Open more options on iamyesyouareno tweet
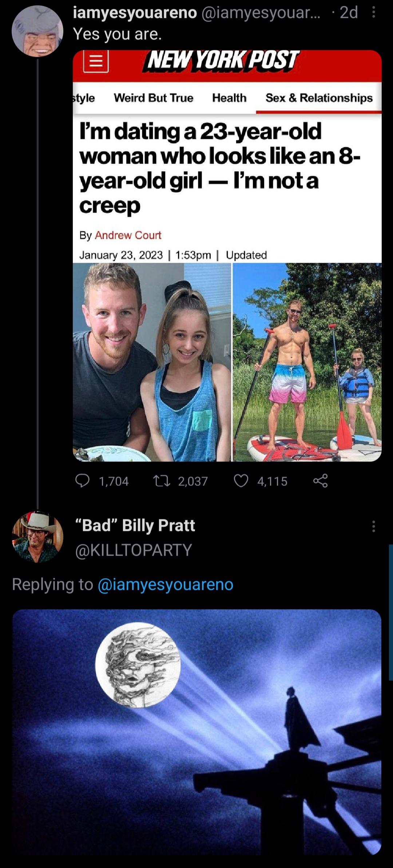 click(x=374, y=13)
